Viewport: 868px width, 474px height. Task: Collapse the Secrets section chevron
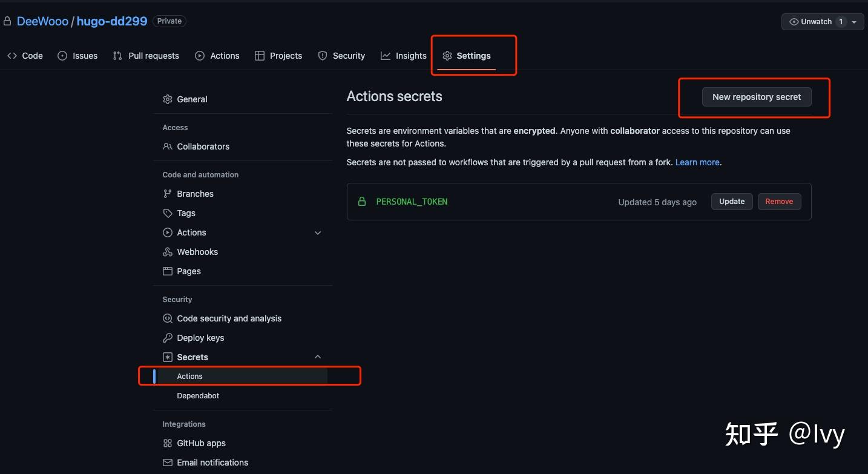click(x=318, y=357)
